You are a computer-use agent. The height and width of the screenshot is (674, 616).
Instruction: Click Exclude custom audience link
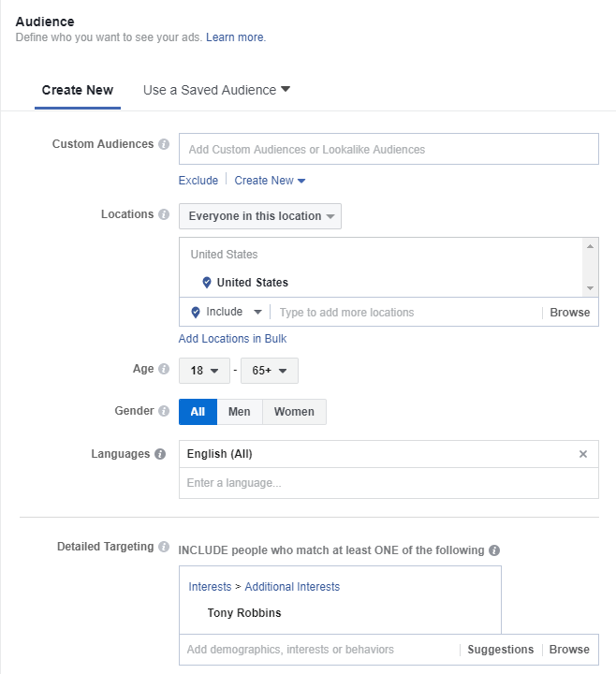(x=198, y=181)
